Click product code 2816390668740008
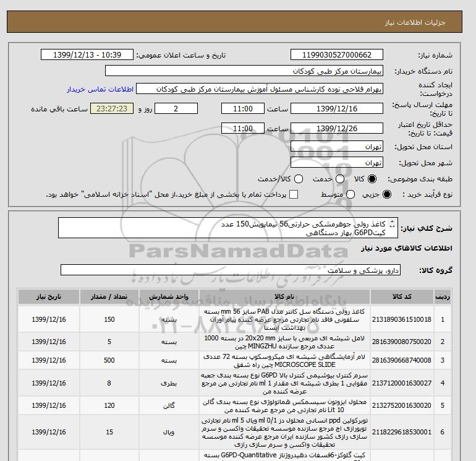This screenshot has height=461, width=476. [402, 360]
